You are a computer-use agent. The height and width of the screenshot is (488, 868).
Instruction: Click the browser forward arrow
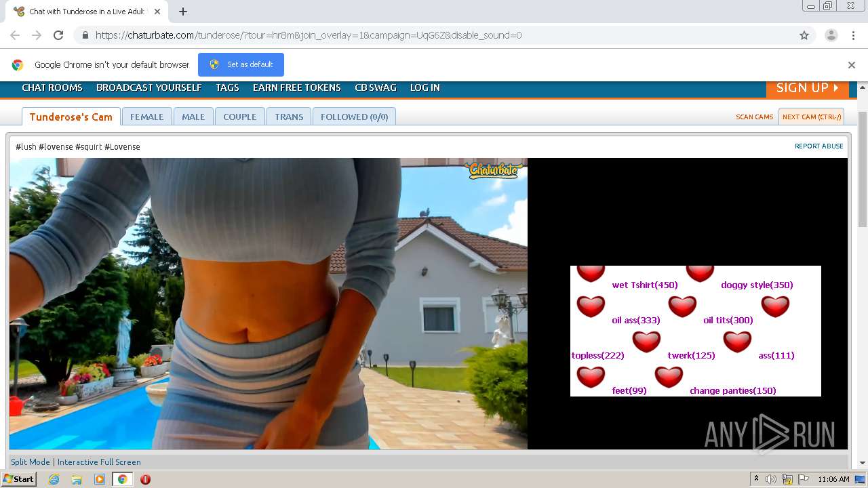(x=37, y=35)
